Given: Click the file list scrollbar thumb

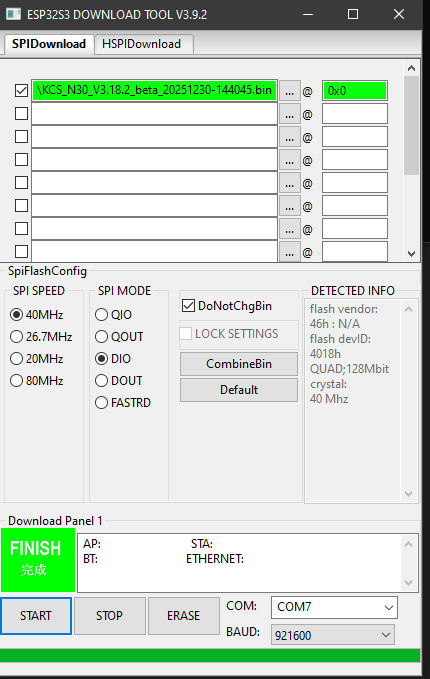Looking at the screenshot, I should (411, 126).
